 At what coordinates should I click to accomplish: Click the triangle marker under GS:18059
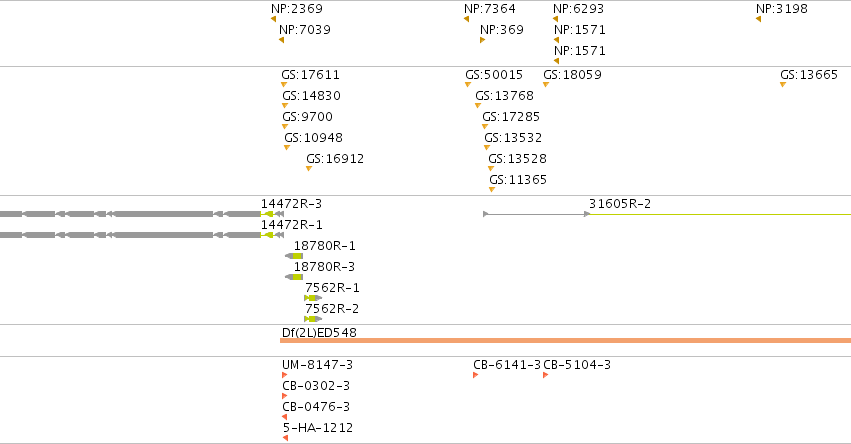(x=546, y=85)
